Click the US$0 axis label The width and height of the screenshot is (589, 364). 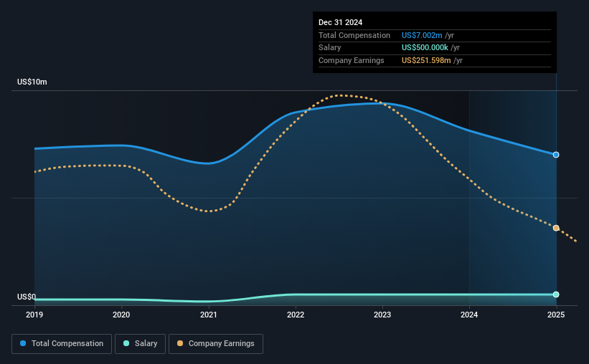(x=27, y=297)
